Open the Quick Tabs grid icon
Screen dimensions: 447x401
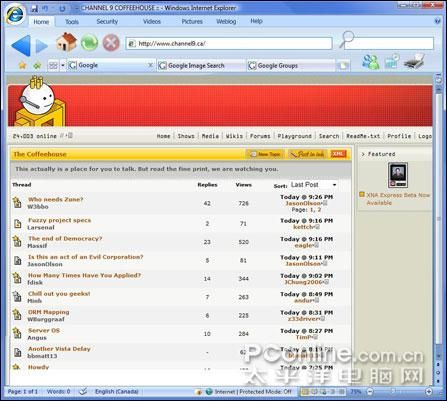(x=53, y=66)
